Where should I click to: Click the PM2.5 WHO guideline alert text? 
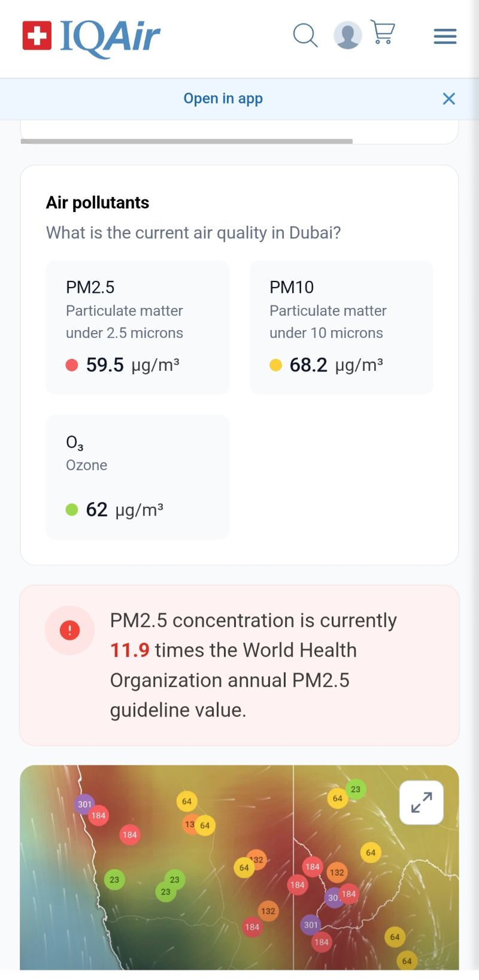click(253, 665)
